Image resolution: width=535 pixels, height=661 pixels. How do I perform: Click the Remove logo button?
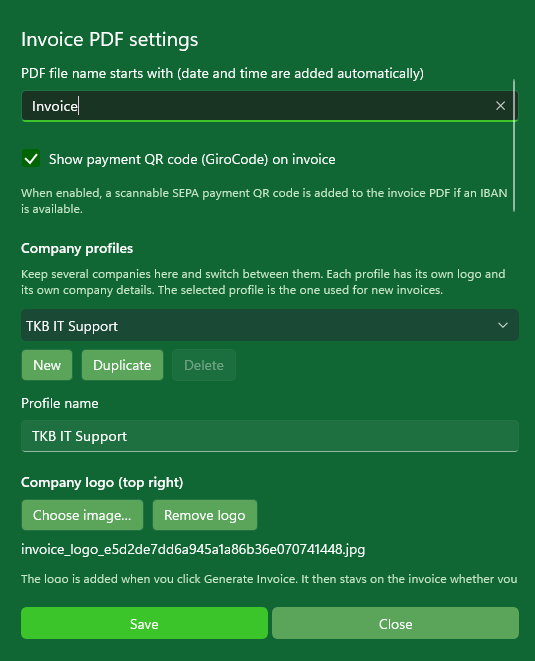[x=204, y=515]
